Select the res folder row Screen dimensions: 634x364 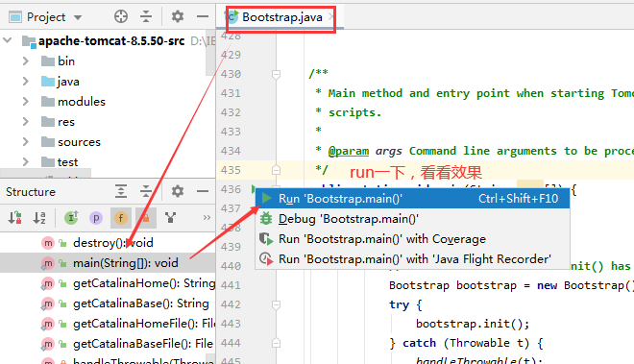click(108, 121)
